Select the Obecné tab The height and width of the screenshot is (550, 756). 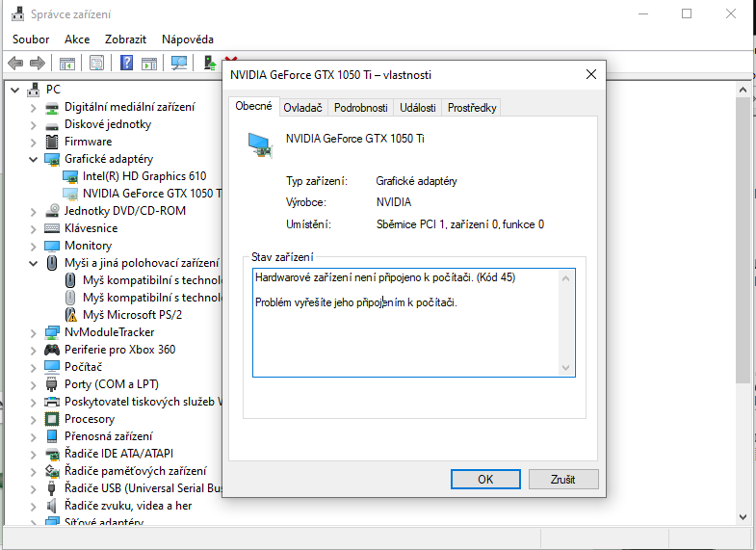click(x=253, y=106)
